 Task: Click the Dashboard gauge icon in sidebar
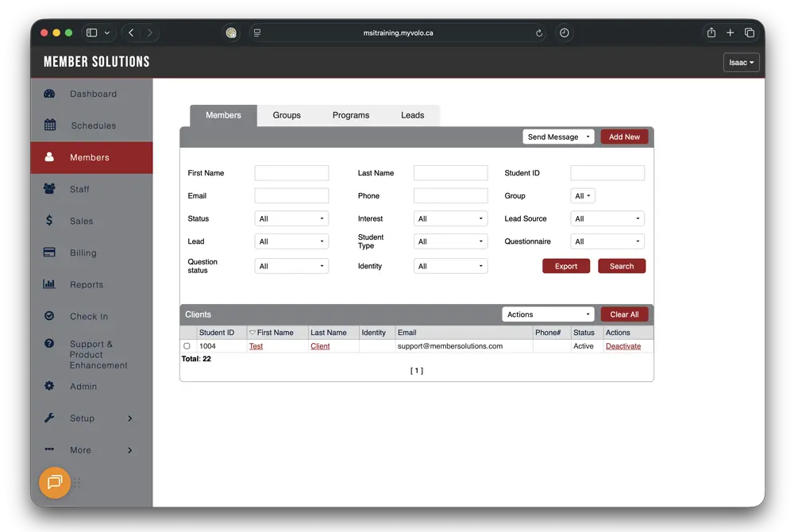click(49, 94)
